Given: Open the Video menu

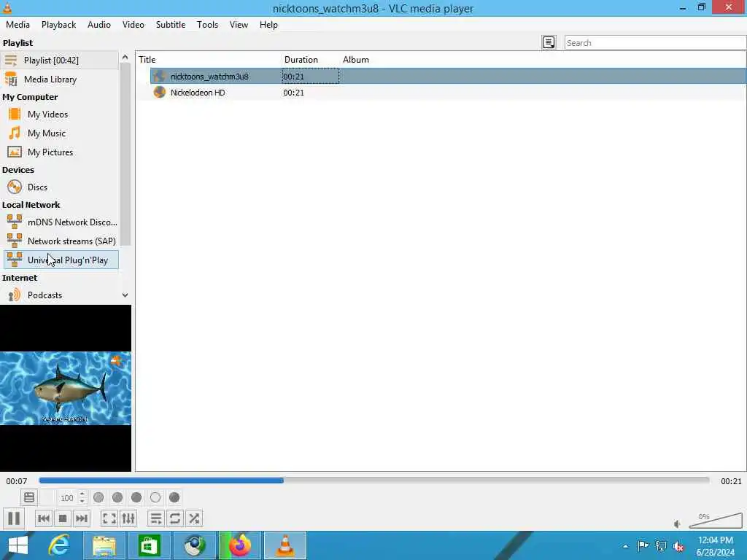Looking at the screenshot, I should tap(133, 25).
